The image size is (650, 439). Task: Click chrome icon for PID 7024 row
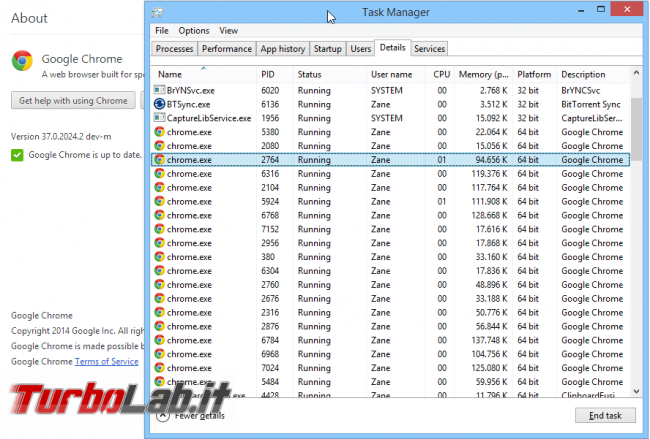click(159, 368)
